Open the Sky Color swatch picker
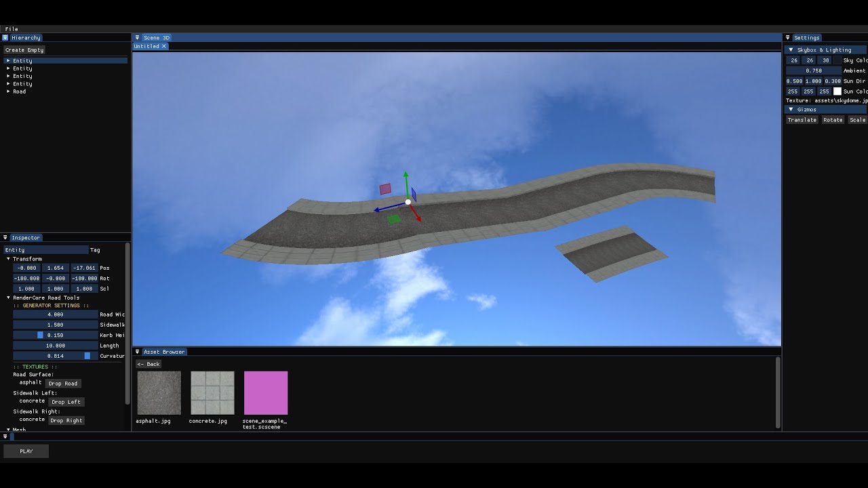The height and width of the screenshot is (488, 868). [837, 60]
